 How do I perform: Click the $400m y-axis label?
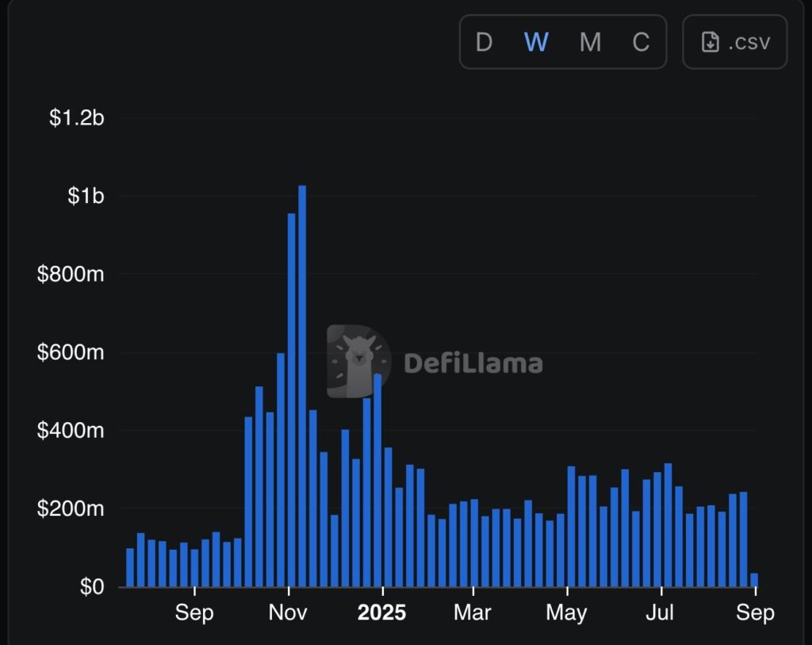tap(71, 431)
